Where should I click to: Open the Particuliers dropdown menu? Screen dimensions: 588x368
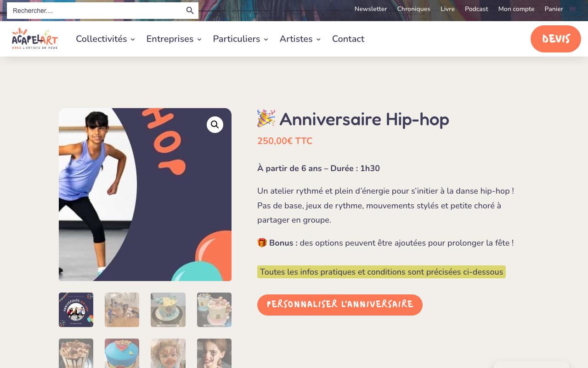[x=240, y=39]
